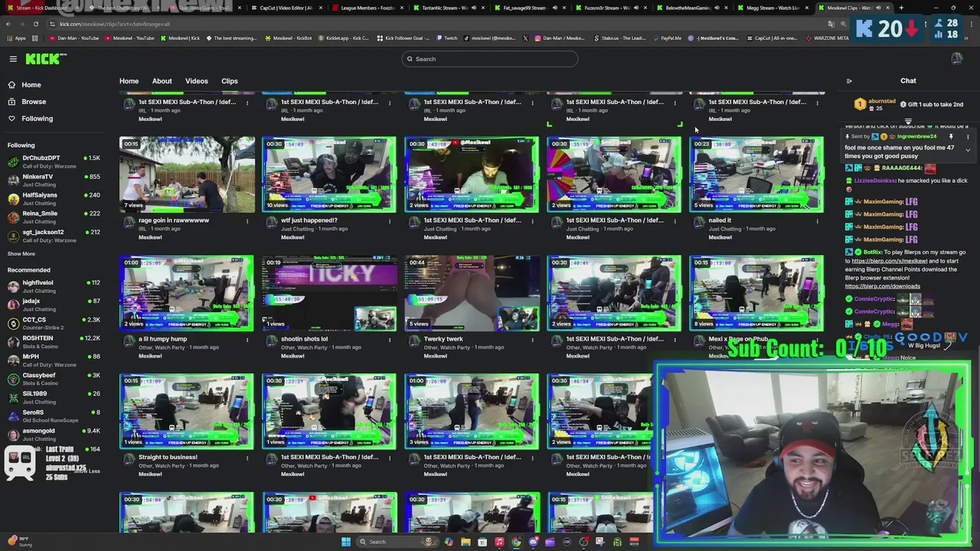Play 'nailed it' clip thumbnail
980x551 pixels.
(x=756, y=174)
